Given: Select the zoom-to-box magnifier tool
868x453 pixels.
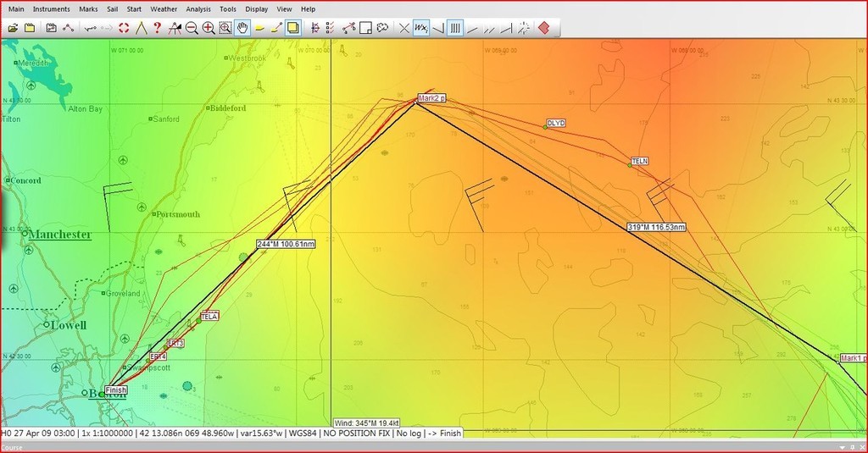Looking at the screenshot, I should 225,28.
